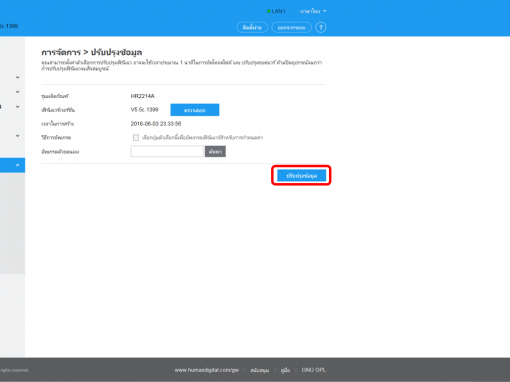Expand the first sidebar chevron
This screenshot has height=382, width=510.
point(18,77)
